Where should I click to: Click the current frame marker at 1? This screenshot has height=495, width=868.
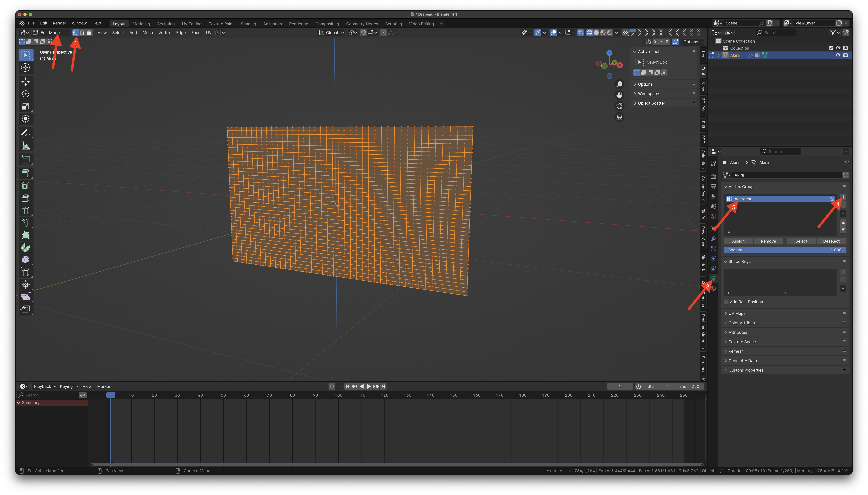(x=110, y=395)
